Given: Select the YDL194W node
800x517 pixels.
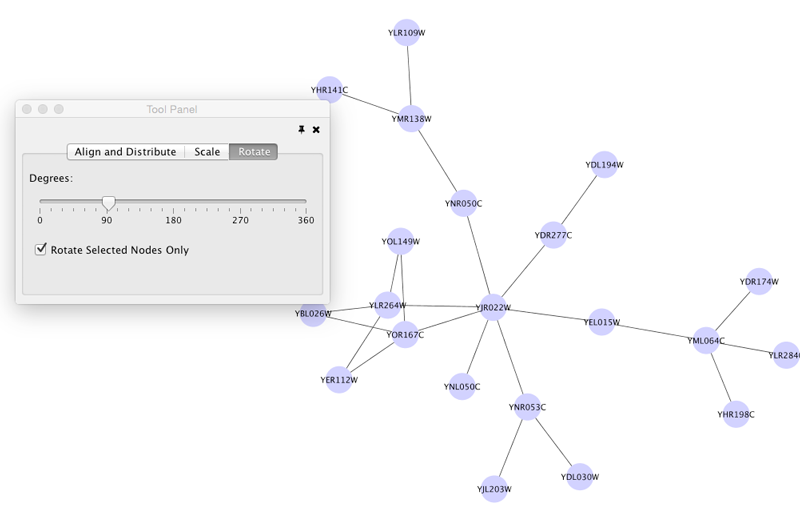Looking at the screenshot, I should [604, 164].
